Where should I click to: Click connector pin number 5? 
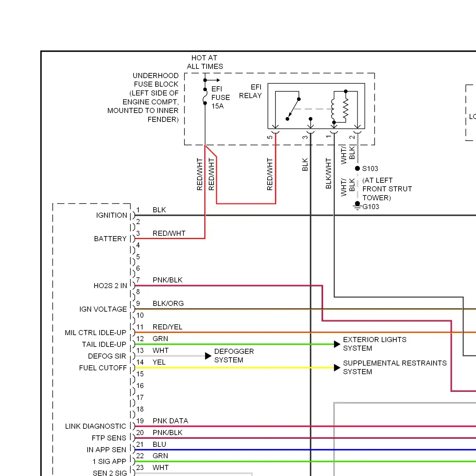(x=138, y=256)
